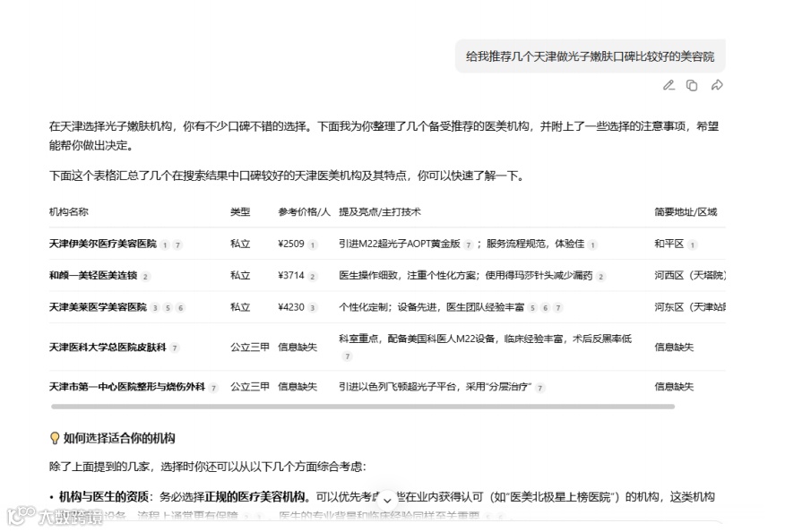Viewport: 785px width, 532px height.
Task: Open citation 2 after 减少漏药
Action: (x=601, y=277)
